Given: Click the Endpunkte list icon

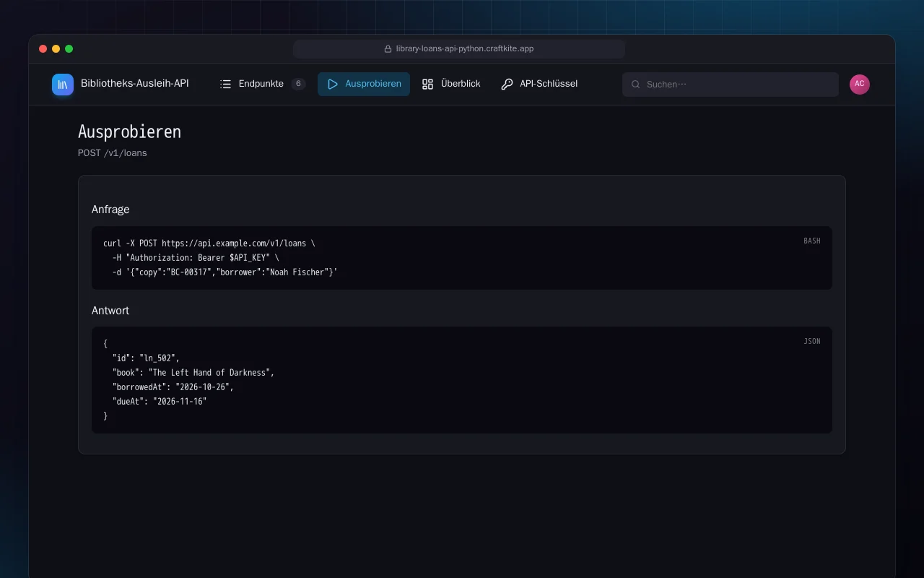Looking at the screenshot, I should (226, 84).
